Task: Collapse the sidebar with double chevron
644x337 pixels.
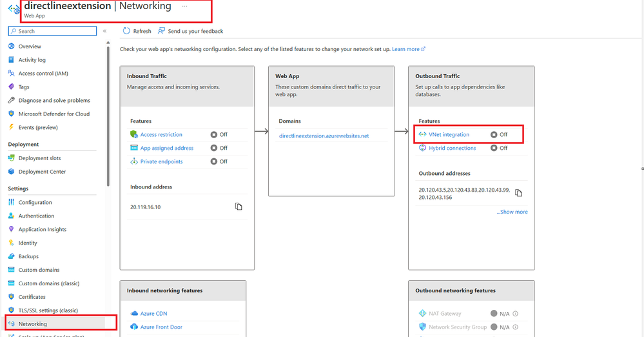Action: (104, 31)
